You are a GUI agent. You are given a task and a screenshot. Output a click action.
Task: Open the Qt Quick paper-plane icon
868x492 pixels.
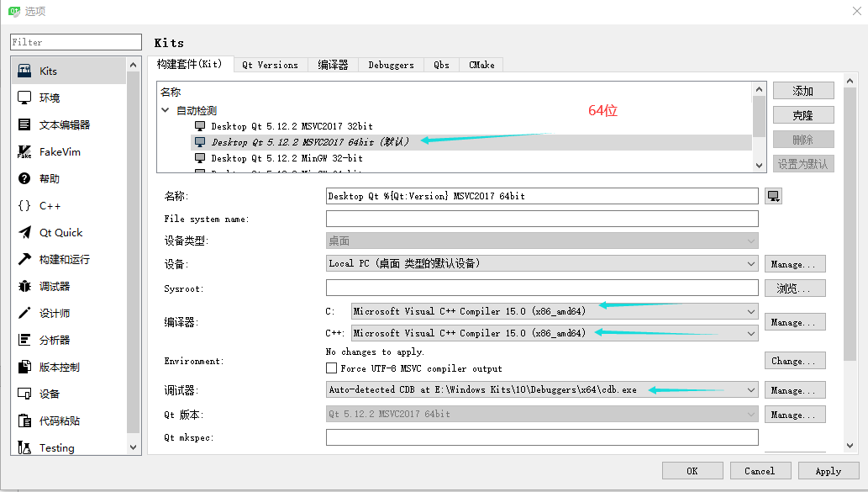tap(24, 233)
